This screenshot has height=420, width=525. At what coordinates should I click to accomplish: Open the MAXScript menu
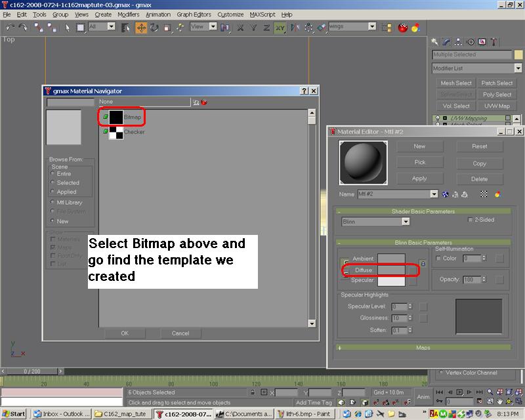(x=262, y=14)
